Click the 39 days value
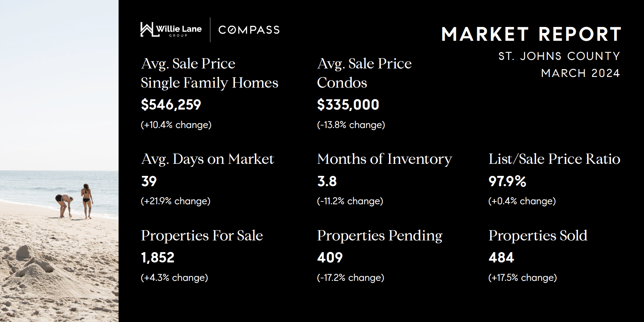The height and width of the screenshot is (322, 644). [x=149, y=181]
